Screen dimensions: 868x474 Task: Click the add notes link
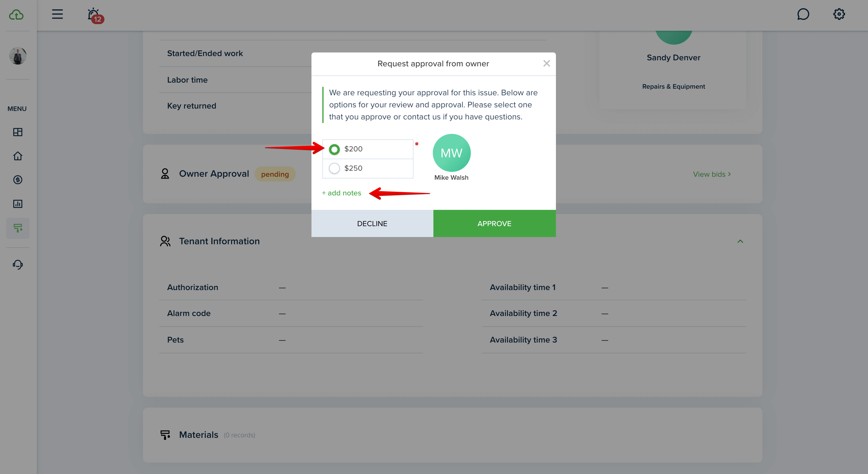coord(341,193)
